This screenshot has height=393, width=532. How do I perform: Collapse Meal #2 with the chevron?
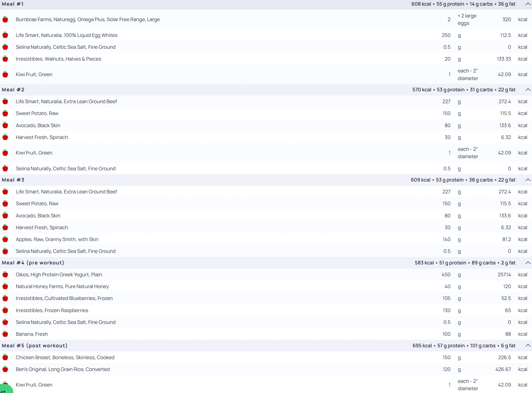pyautogui.click(x=528, y=90)
